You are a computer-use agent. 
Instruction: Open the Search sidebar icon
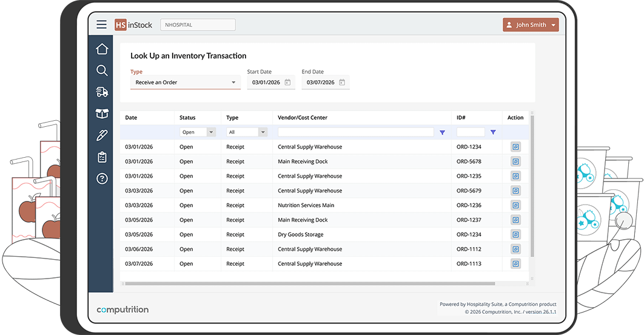point(102,70)
